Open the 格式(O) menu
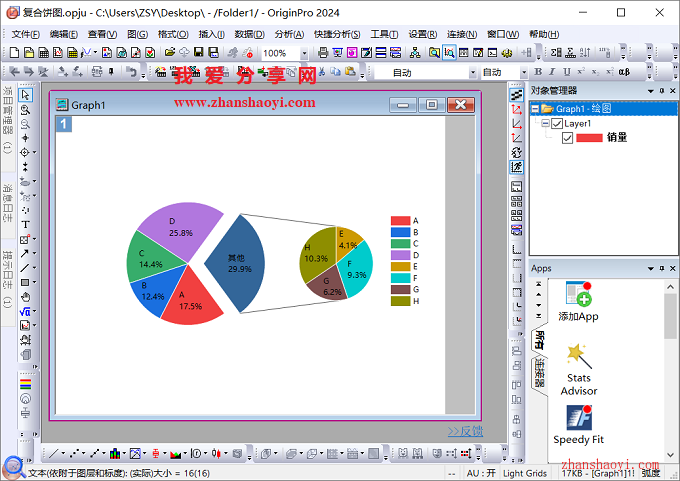This screenshot has width=680, height=481. point(173,34)
